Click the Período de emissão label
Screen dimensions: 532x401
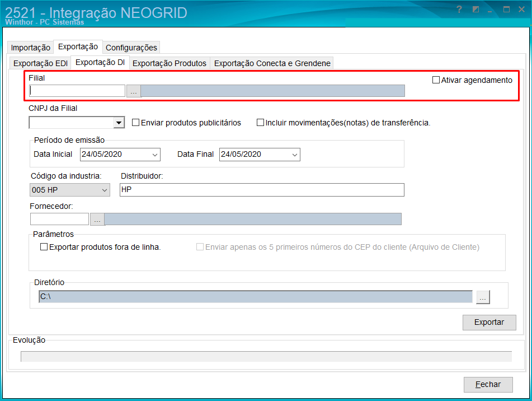69,140
